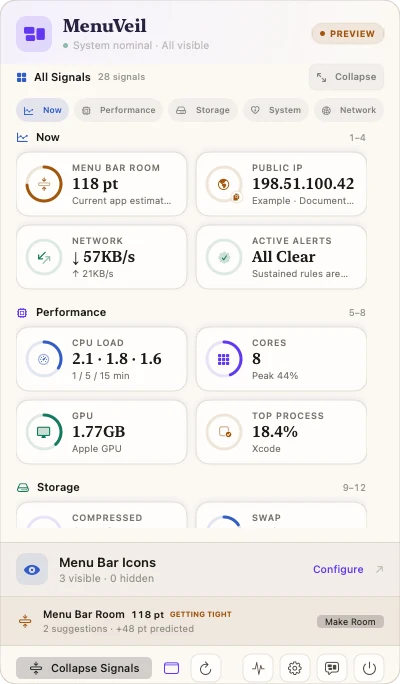This screenshot has width=400, height=684.
Task: Click the PREVIEW badge
Action: click(348, 34)
